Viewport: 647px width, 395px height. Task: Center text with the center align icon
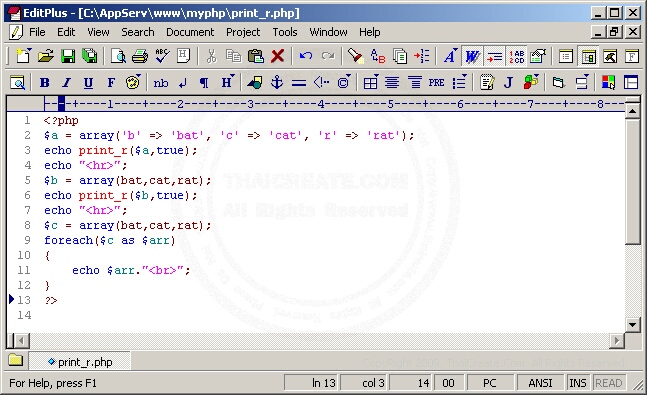392,83
